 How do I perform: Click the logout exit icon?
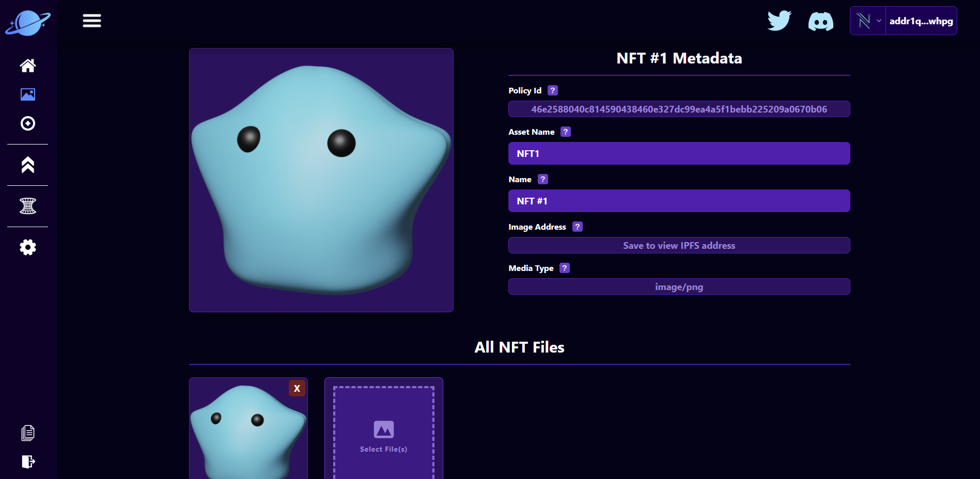pyautogui.click(x=28, y=461)
